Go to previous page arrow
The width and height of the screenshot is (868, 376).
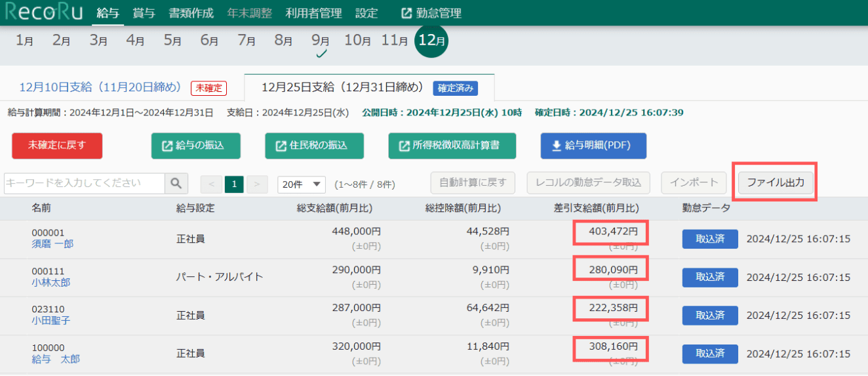(x=211, y=184)
